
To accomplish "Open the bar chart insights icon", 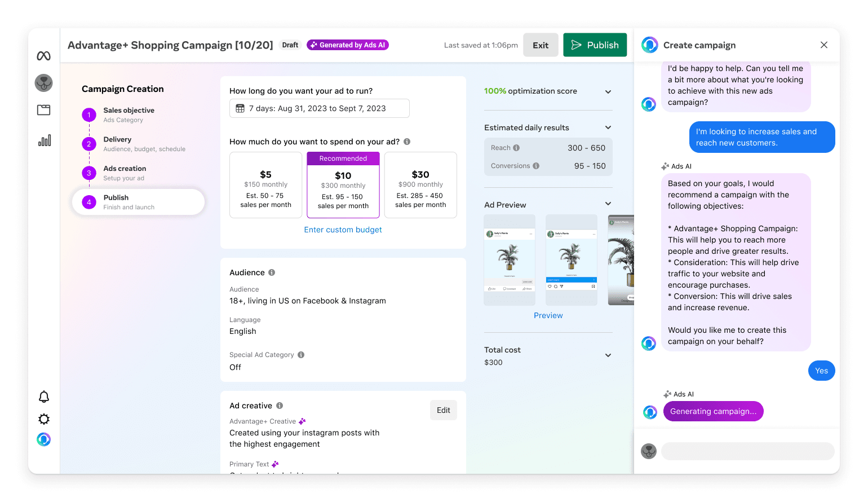I will pyautogui.click(x=44, y=140).
